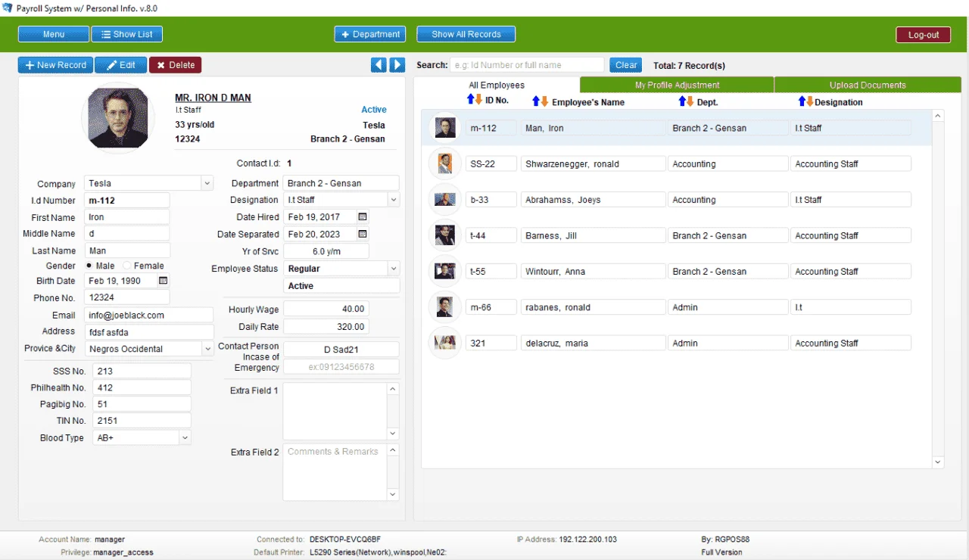The image size is (969, 560).
Task: Expand the Provice & City dropdown
Action: pyautogui.click(x=207, y=349)
